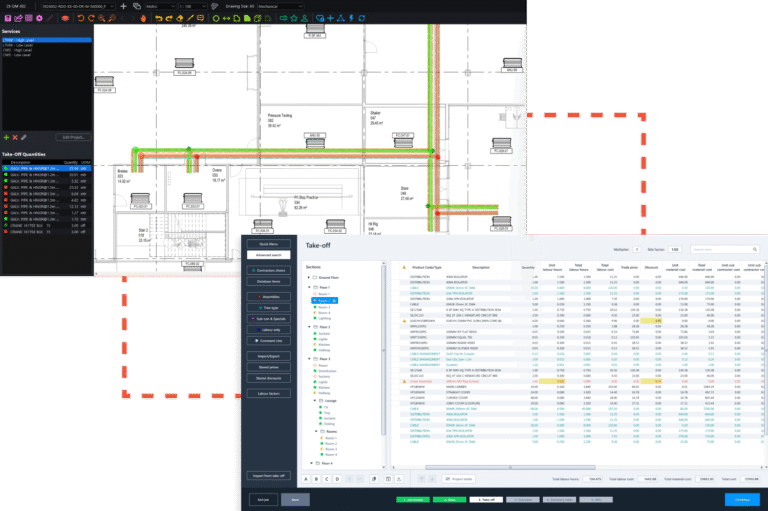Select the green double-arrow measure tool
Image resolution: width=768 pixels, height=511 pixels.
click(x=226, y=18)
